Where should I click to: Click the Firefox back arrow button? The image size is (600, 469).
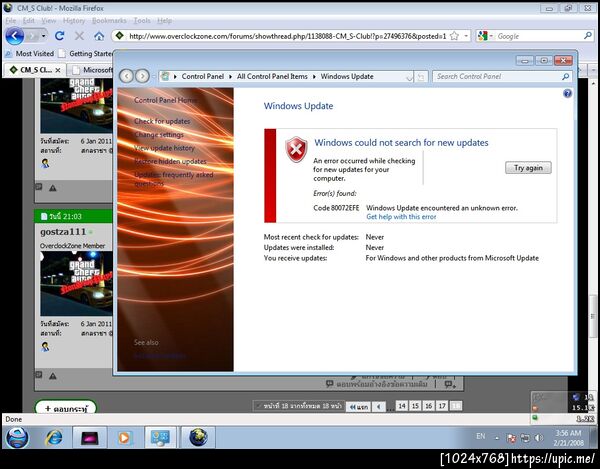[15, 36]
